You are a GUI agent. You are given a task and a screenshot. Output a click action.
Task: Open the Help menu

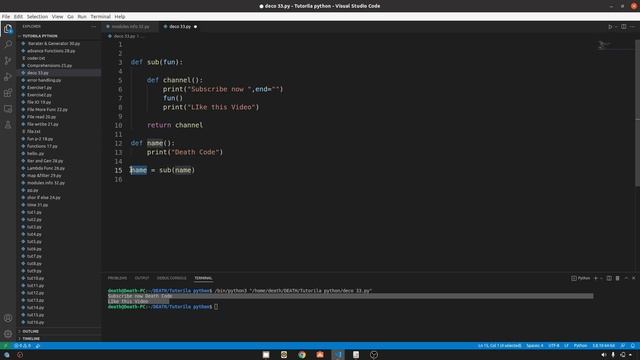[120, 17]
